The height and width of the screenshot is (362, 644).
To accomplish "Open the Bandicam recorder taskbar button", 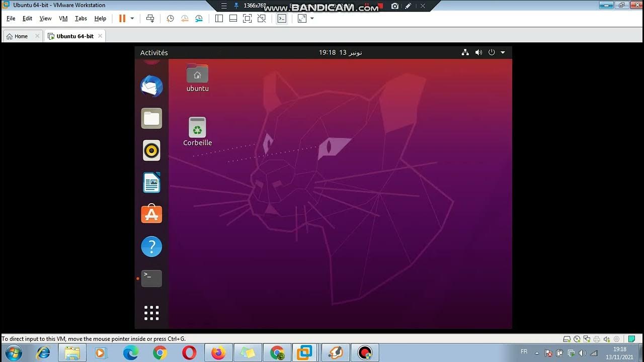I will point(364,353).
